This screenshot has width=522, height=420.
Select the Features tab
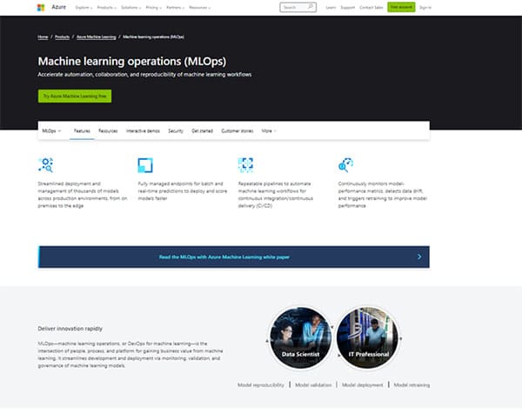pos(82,130)
